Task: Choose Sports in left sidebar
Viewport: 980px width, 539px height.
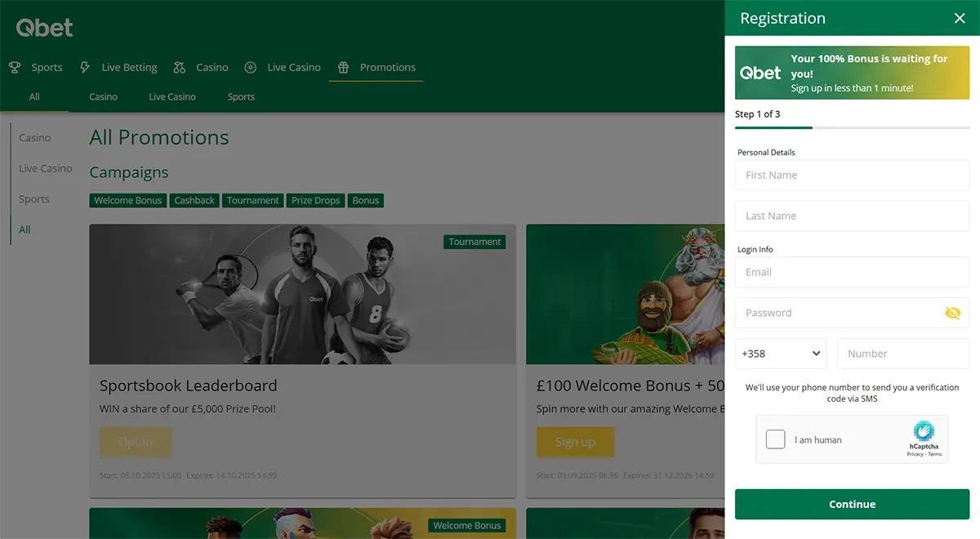Action: pyautogui.click(x=34, y=199)
